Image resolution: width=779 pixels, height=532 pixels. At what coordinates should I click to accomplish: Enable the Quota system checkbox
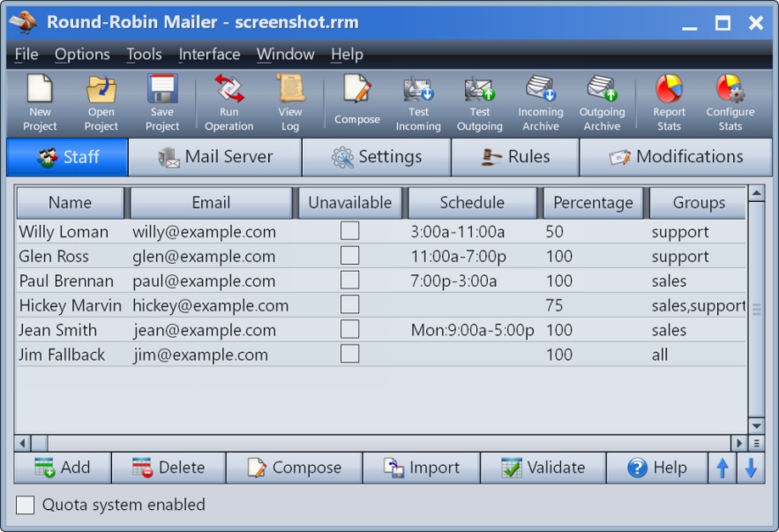click(x=26, y=505)
